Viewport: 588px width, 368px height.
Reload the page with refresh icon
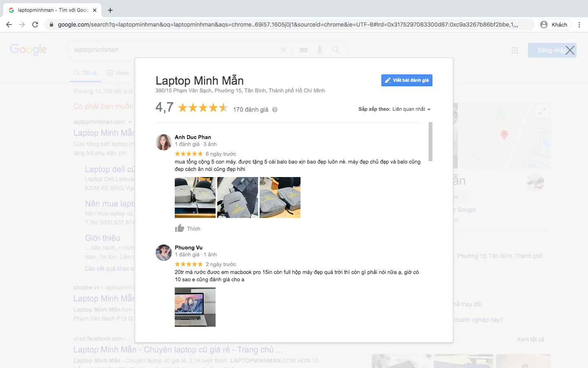(35, 25)
